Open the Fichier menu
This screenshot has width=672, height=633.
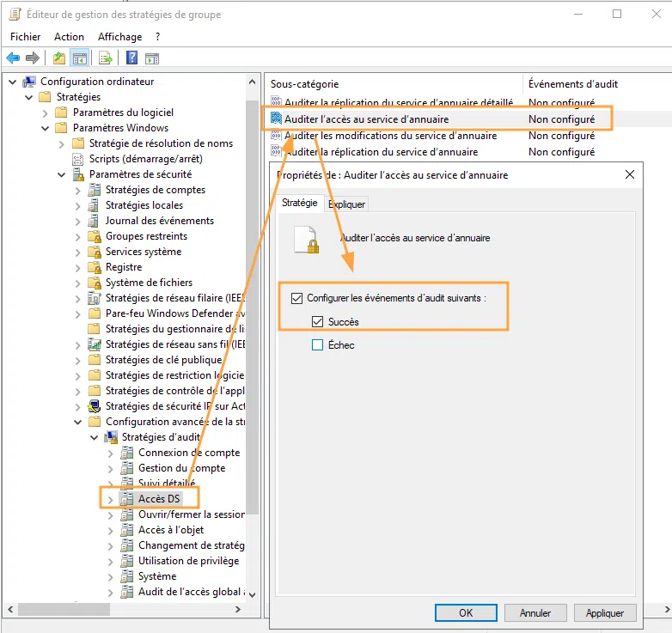[x=25, y=37]
